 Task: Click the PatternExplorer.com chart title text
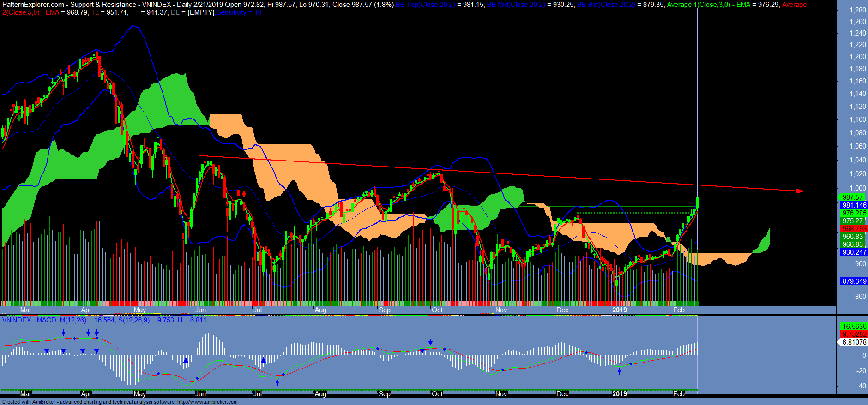[x=33, y=5]
